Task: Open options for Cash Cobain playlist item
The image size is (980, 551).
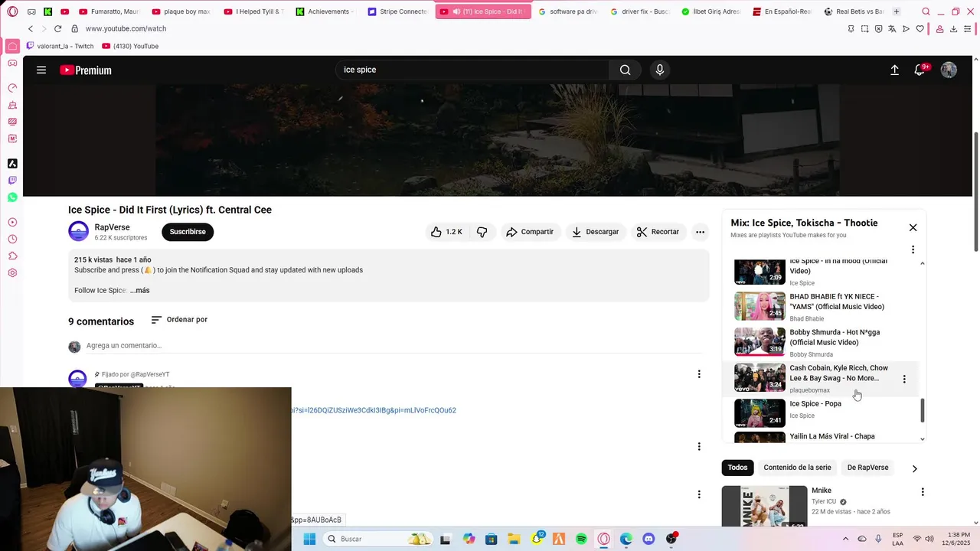Action: coord(904,379)
